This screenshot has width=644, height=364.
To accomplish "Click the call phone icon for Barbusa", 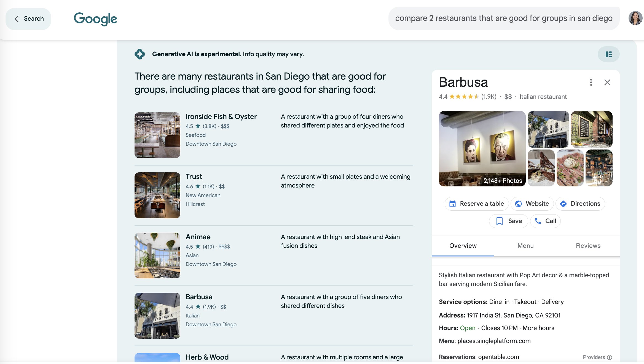I will [537, 221].
